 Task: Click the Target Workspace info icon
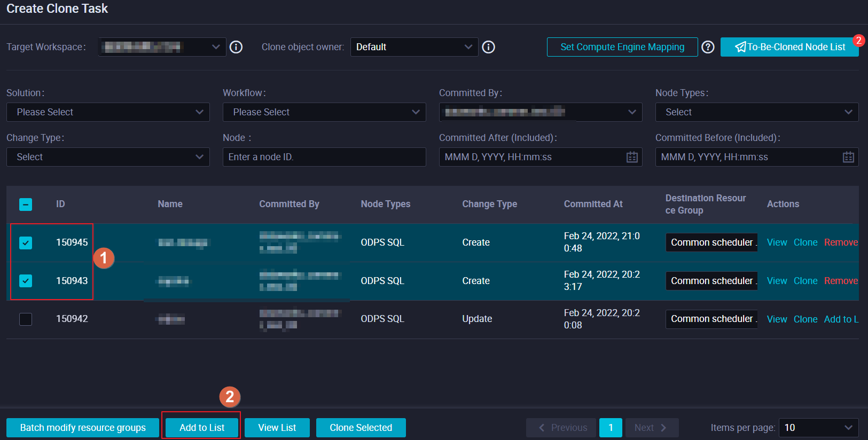tap(236, 47)
